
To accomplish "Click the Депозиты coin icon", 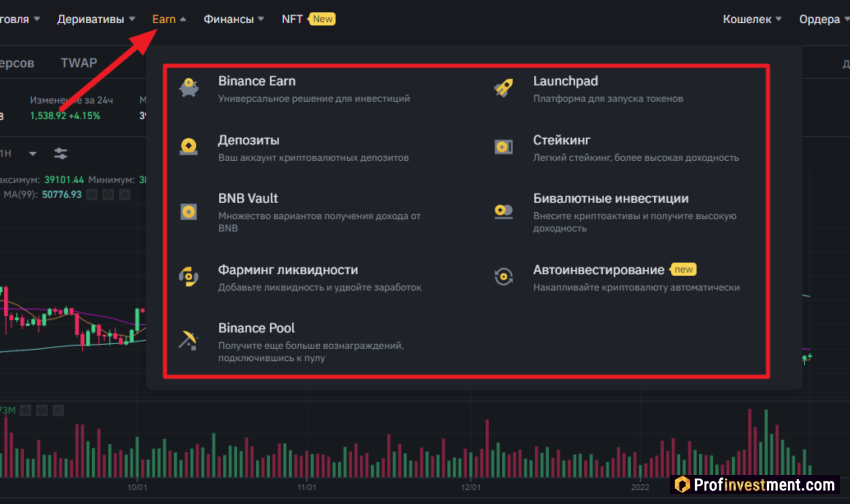I will click(x=189, y=146).
